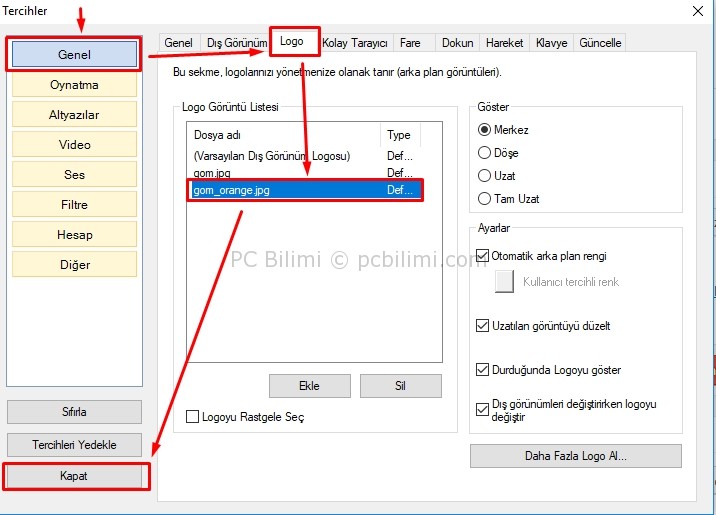Image resolution: width=716 pixels, height=515 pixels.
Task: Switch to the Hareket tab
Action: click(x=504, y=43)
